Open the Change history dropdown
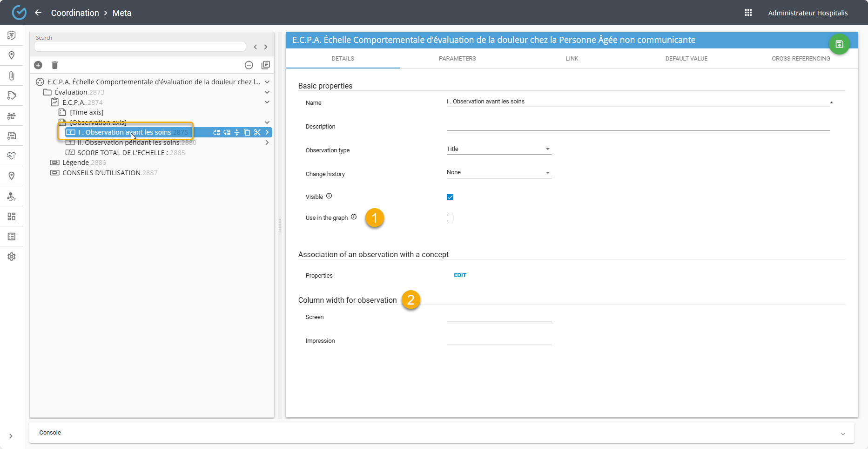The width and height of the screenshot is (868, 449). pos(498,172)
